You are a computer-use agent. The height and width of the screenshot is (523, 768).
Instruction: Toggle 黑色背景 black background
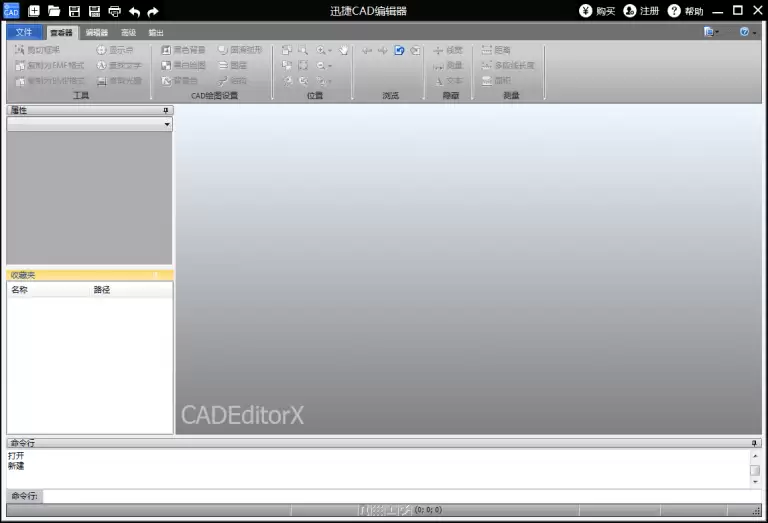coord(183,50)
